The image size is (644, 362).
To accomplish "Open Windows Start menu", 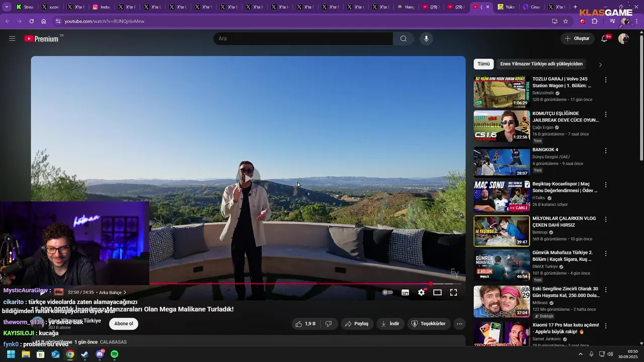I will [11, 354].
